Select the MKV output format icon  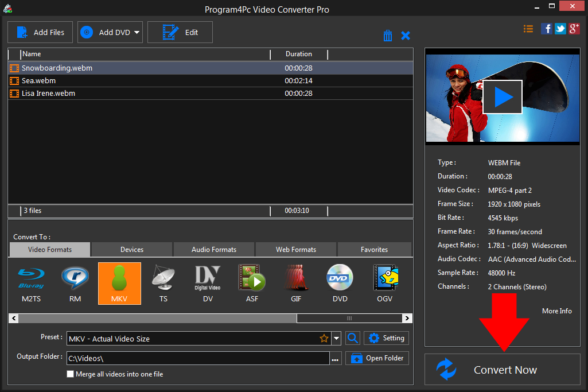tap(119, 283)
